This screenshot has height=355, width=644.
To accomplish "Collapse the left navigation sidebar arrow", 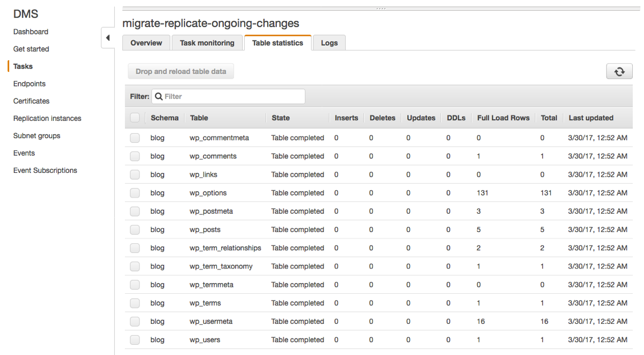I will click(x=108, y=38).
